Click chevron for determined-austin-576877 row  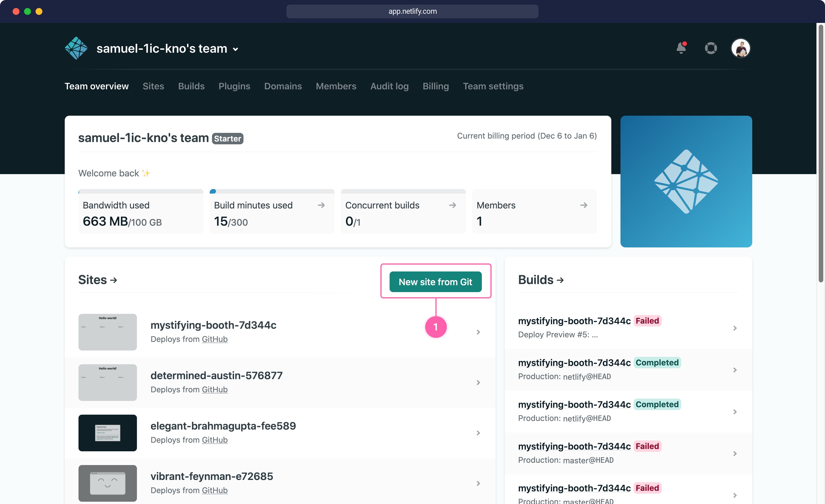[478, 383]
